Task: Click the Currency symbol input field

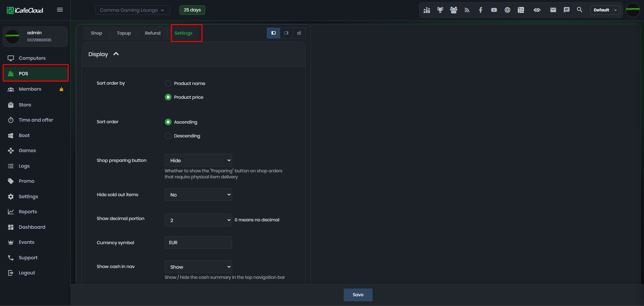Action: [x=198, y=243]
